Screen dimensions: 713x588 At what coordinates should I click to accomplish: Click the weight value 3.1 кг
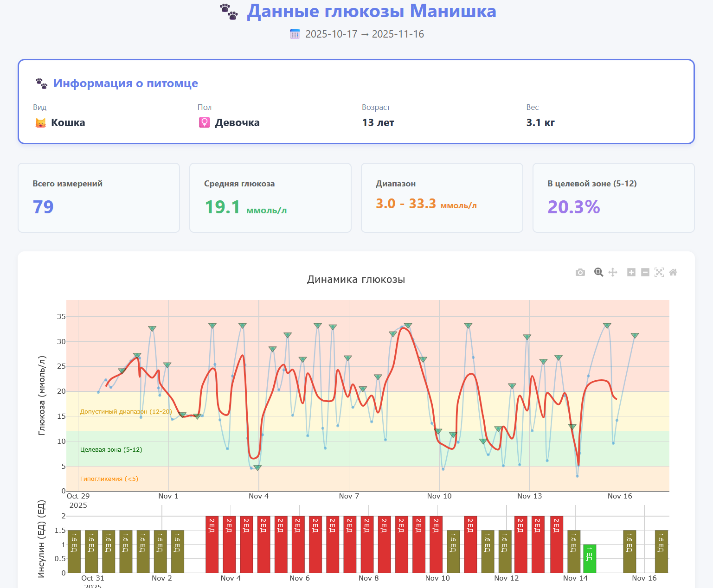(x=540, y=123)
